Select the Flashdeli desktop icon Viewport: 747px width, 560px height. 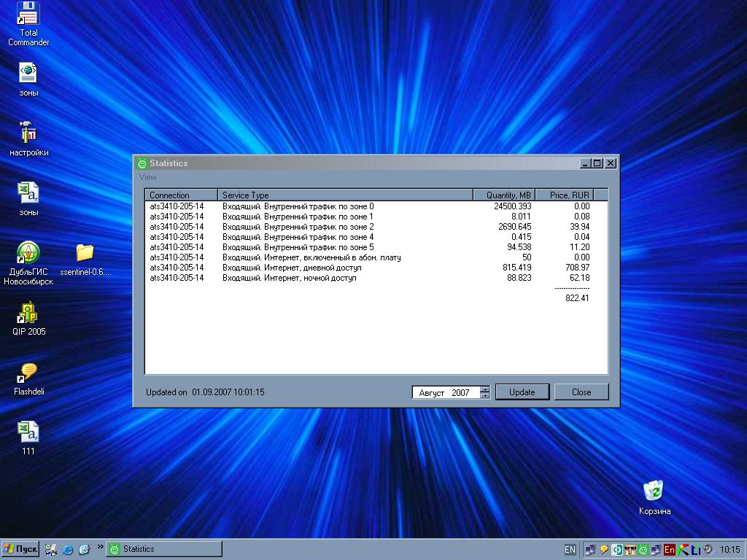click(28, 373)
